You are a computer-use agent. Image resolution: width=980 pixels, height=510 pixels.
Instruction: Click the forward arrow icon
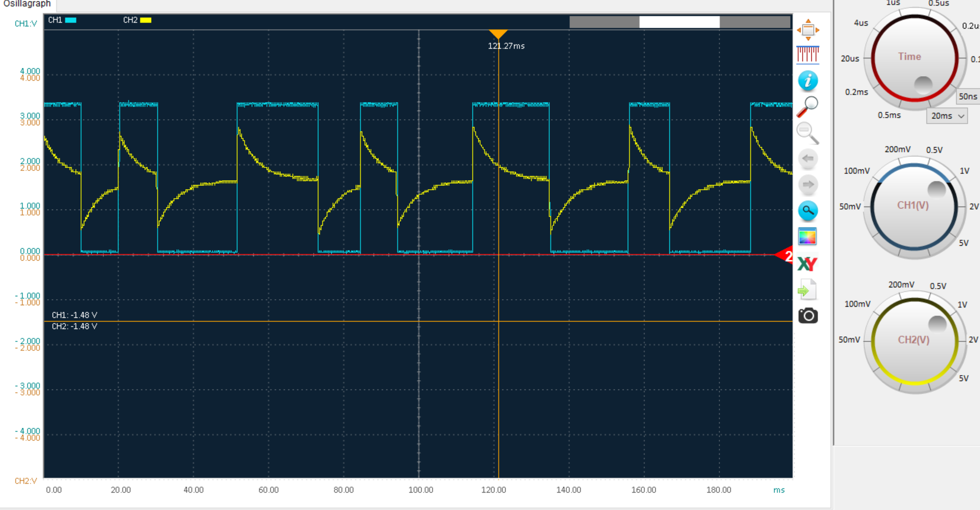(808, 185)
